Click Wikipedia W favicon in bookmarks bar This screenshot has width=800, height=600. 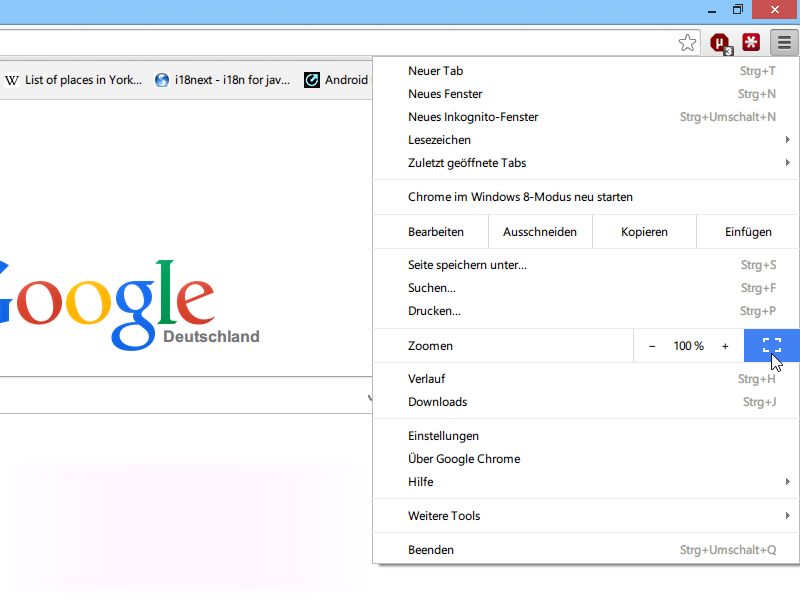pyautogui.click(x=12, y=80)
